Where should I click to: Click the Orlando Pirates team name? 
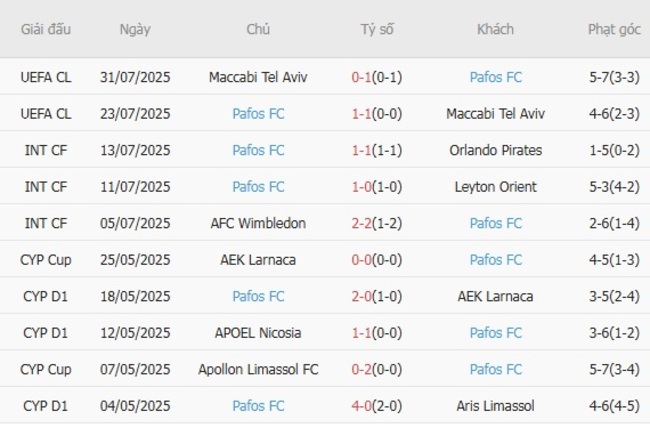pyautogui.click(x=495, y=150)
